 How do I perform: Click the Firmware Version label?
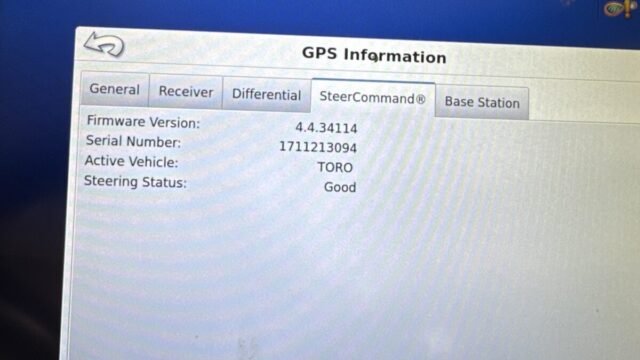click(143, 122)
